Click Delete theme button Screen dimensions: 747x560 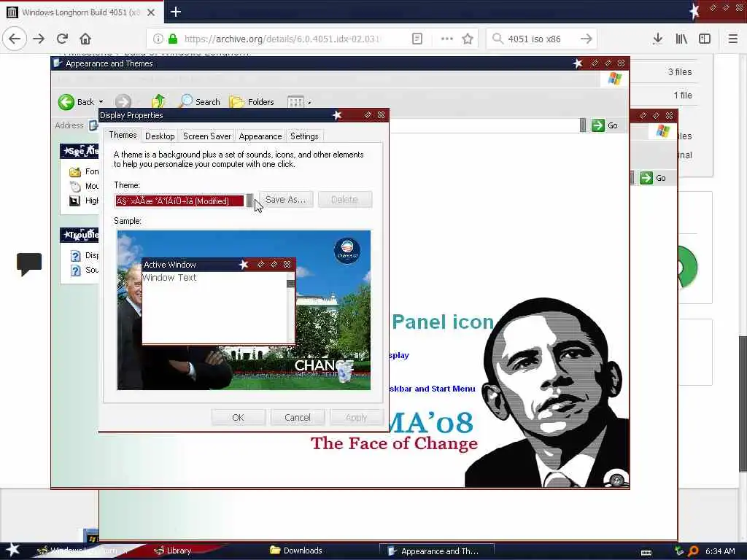tap(344, 200)
